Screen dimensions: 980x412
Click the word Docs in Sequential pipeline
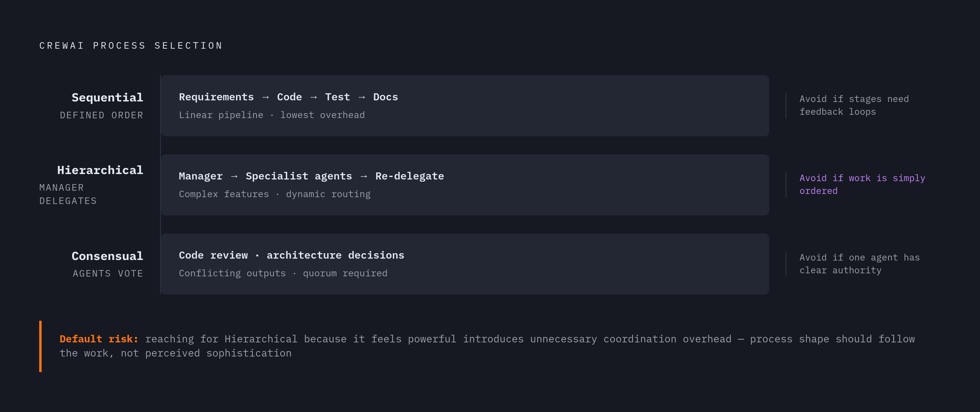click(385, 97)
